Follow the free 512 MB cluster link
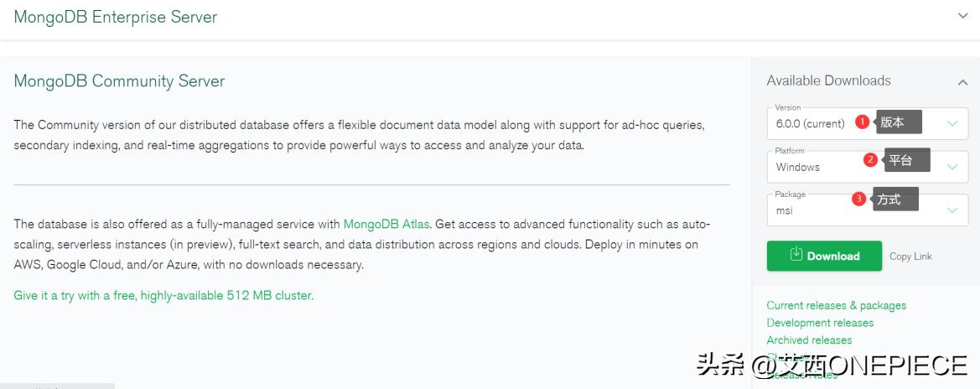This screenshot has height=389, width=980. tap(163, 296)
